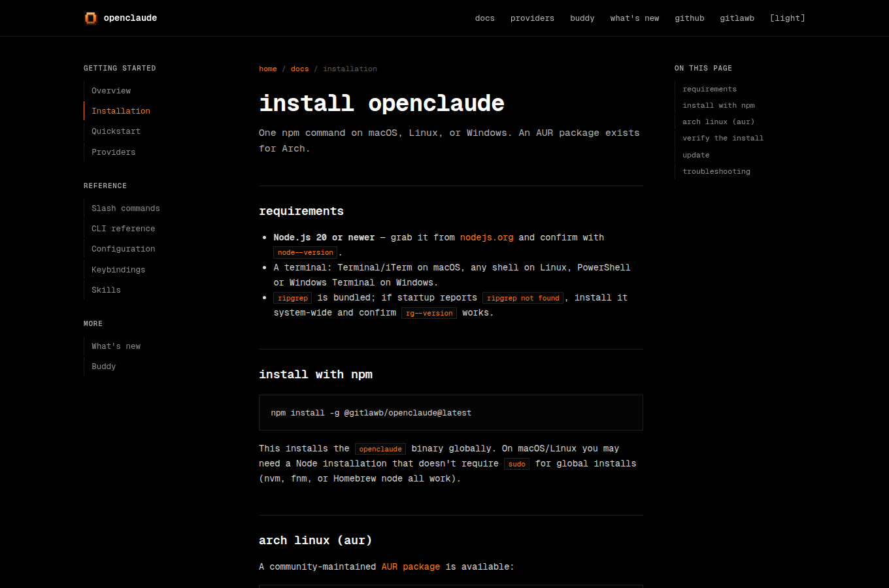Viewport: 889px width, 588px height.
Task: Click the ON THIS PAGE heading
Action: click(x=703, y=68)
